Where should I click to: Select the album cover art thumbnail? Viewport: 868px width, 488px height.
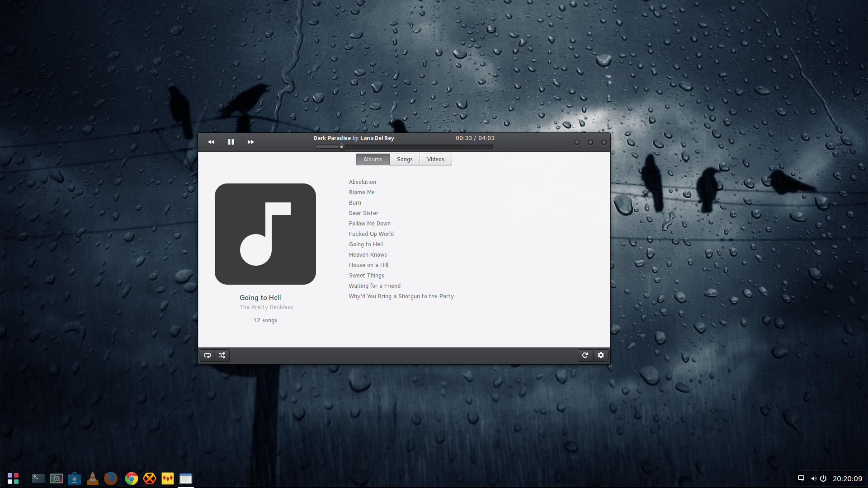[265, 234]
